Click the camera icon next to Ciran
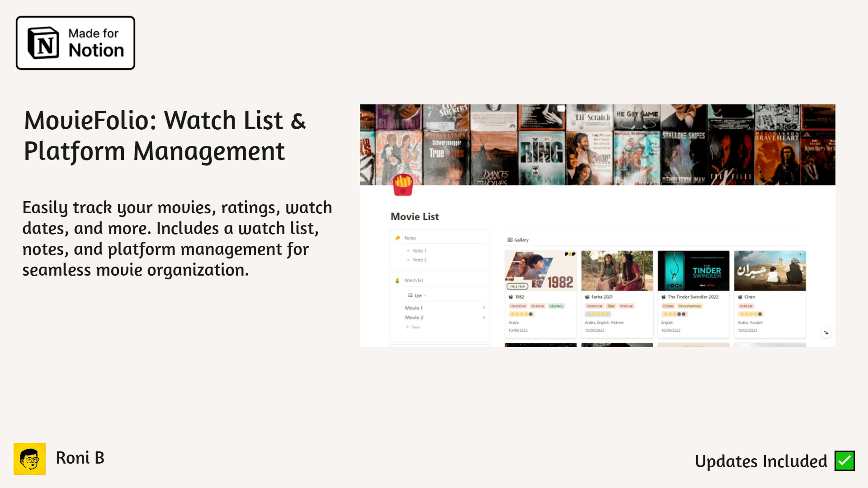Screen dimensions: 868x488 (740, 297)
